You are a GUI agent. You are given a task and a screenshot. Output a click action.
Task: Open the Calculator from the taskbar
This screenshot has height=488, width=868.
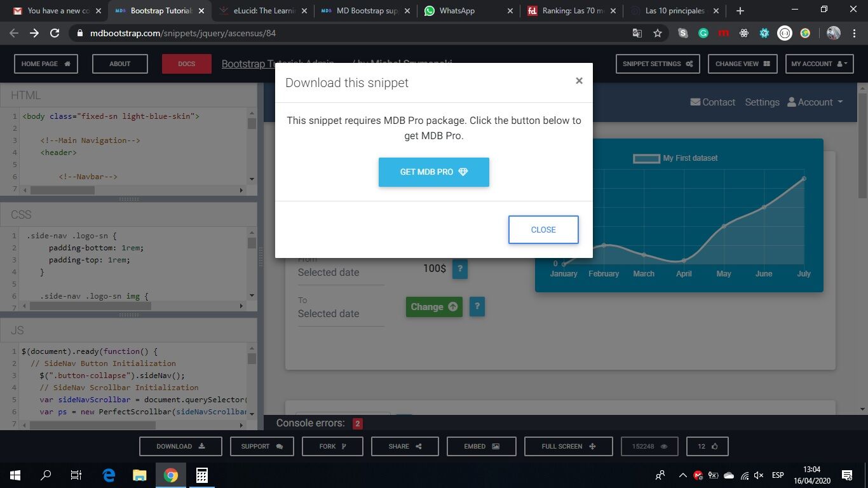201,475
